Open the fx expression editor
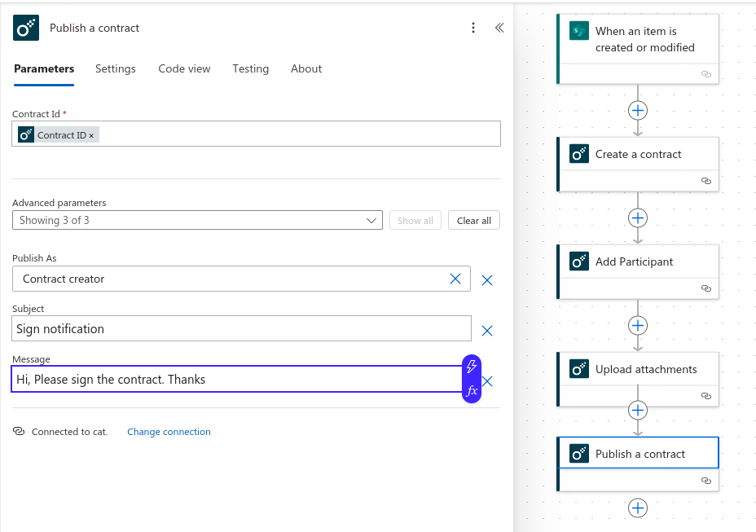This screenshot has width=756, height=532. pyautogui.click(x=472, y=391)
